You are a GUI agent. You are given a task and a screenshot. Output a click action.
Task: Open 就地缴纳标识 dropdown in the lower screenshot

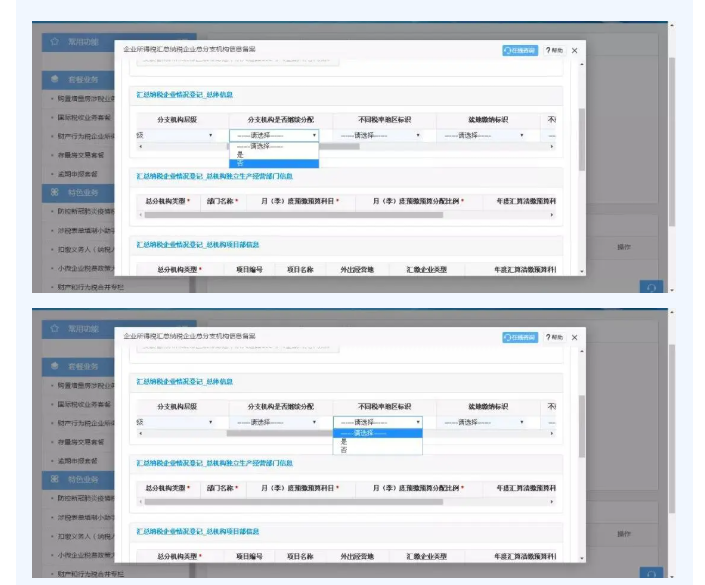coord(482,422)
